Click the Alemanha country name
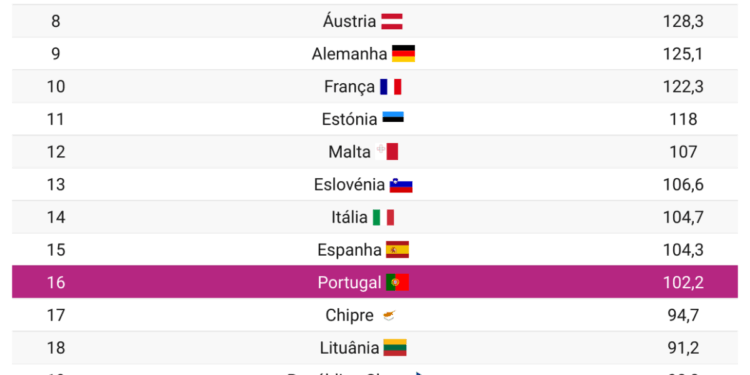Screen dimensions: 750x375 (349, 54)
